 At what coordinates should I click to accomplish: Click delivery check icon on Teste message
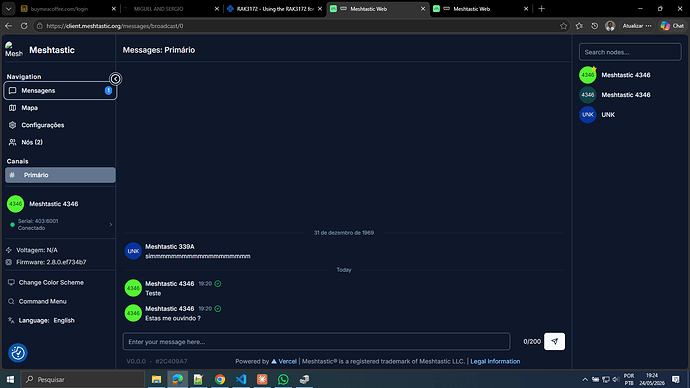(218, 284)
